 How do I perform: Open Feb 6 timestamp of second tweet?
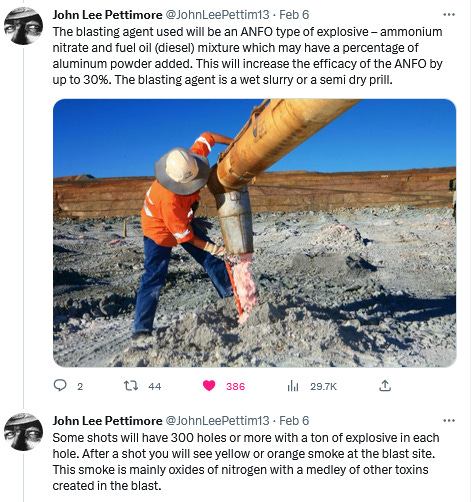pyautogui.click(x=294, y=421)
